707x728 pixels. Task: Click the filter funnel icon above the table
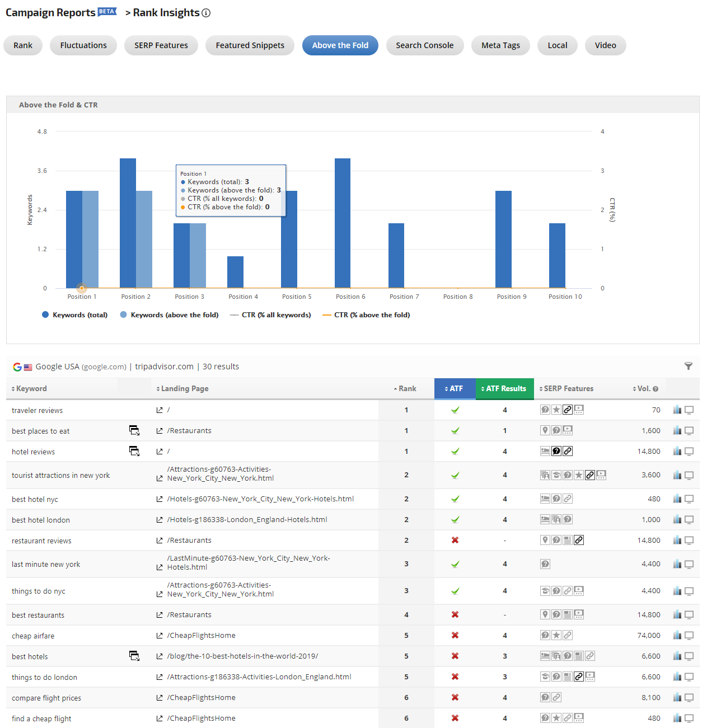(689, 366)
